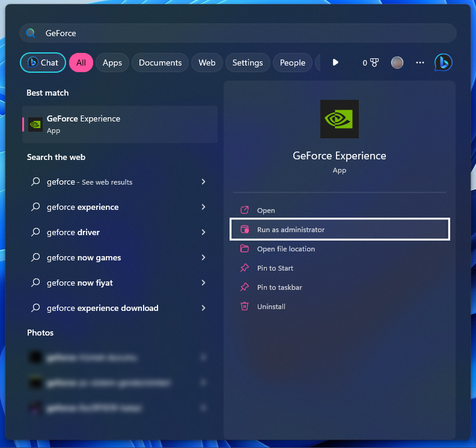
Task: Expand chevron for 'geforce now games'
Action: pos(203,257)
